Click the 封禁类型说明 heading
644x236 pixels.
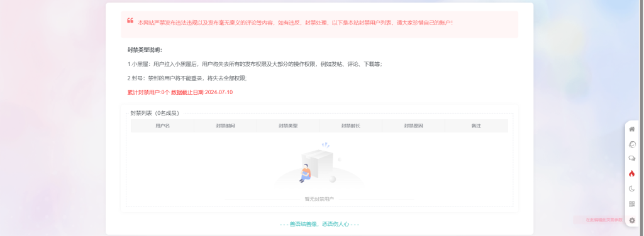(x=145, y=50)
